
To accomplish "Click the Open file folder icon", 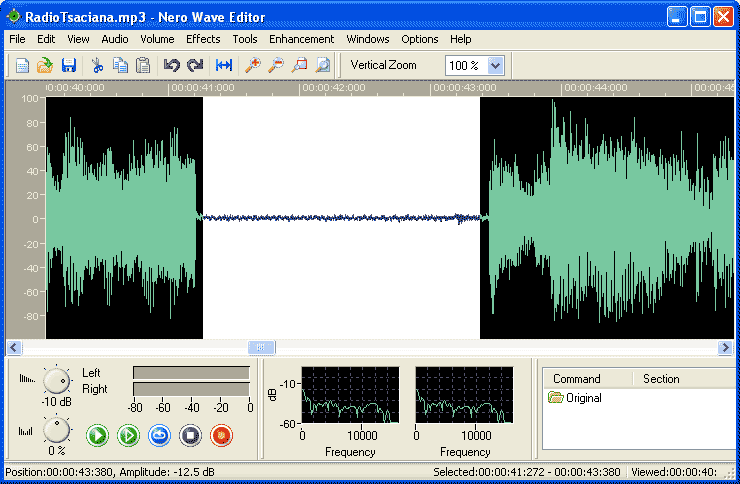I will coord(45,65).
